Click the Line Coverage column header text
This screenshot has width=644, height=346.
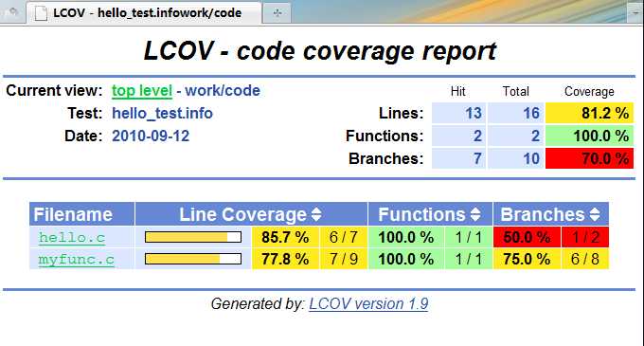[x=242, y=214]
